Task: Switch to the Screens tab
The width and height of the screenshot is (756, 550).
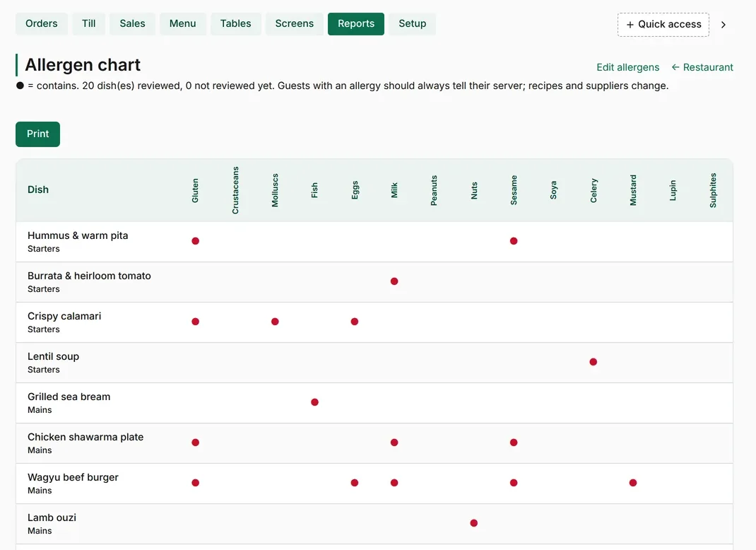Action: pos(295,23)
